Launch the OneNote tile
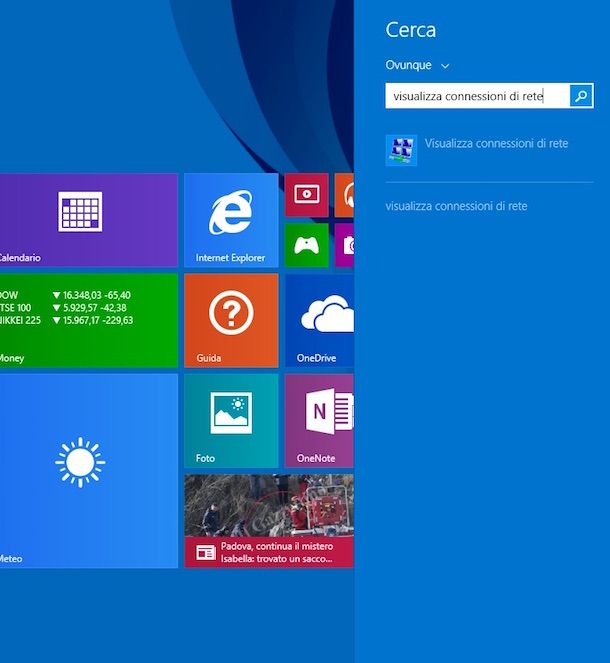The width and height of the screenshot is (610, 663). (x=319, y=420)
